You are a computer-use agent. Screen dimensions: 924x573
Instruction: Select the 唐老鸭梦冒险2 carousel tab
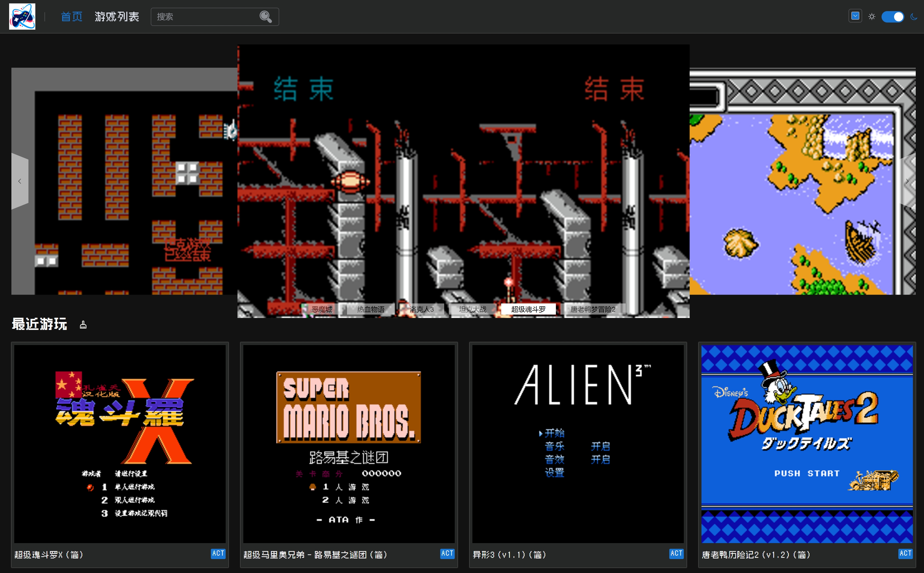pyautogui.click(x=593, y=309)
